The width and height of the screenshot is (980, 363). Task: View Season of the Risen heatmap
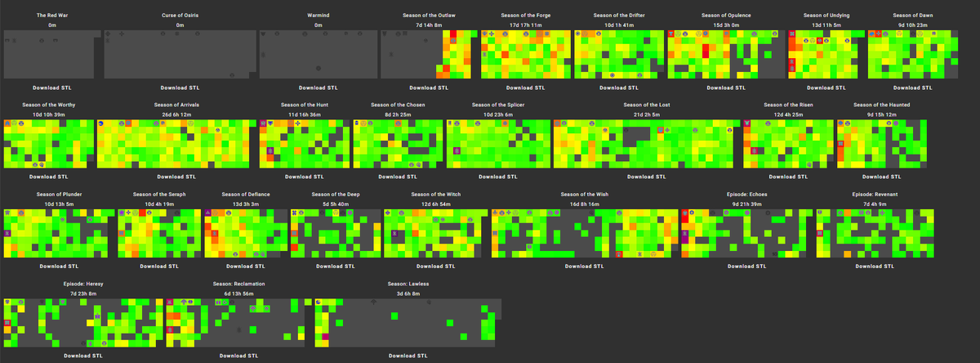pyautogui.click(x=789, y=143)
